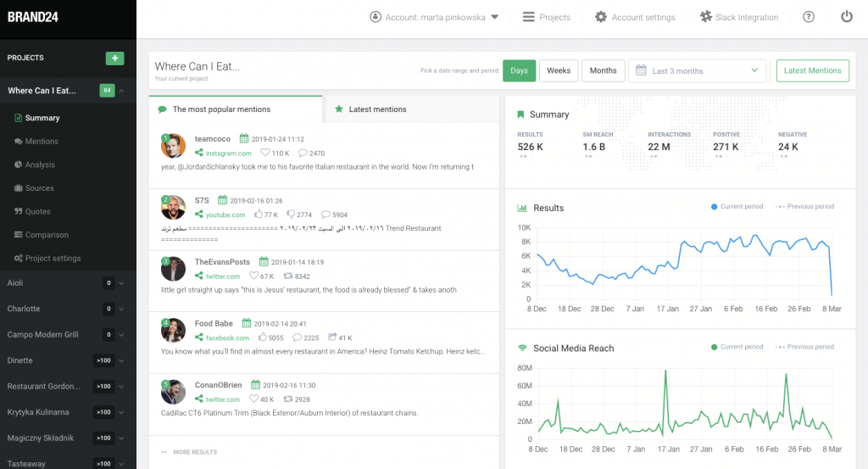
Task: Click the Quotes quotation mark icon
Action: click(19, 211)
